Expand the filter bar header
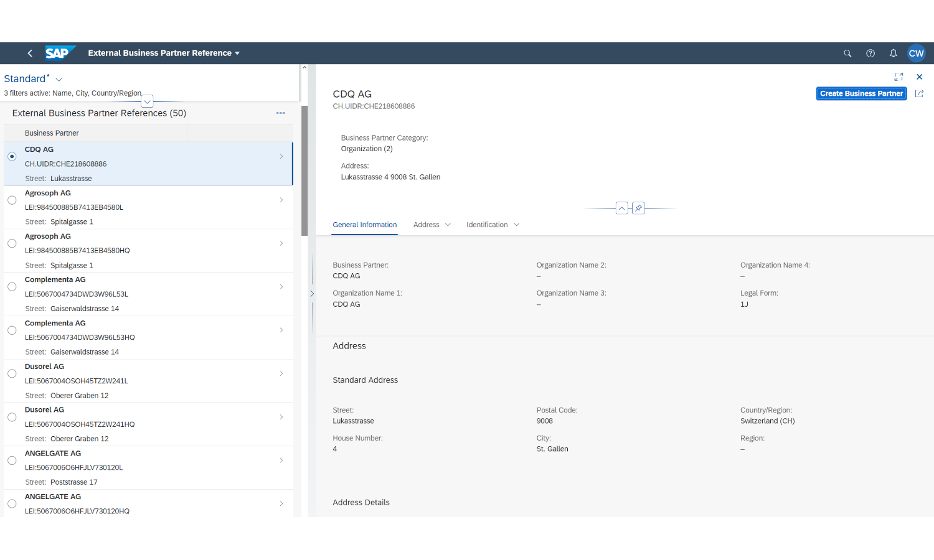 [148, 101]
